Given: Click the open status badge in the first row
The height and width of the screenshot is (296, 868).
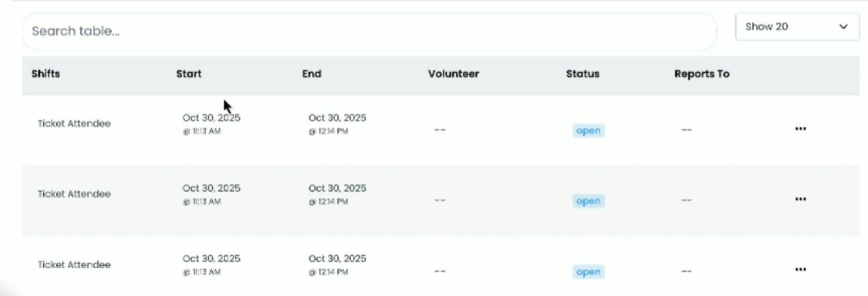Looking at the screenshot, I should [588, 131].
